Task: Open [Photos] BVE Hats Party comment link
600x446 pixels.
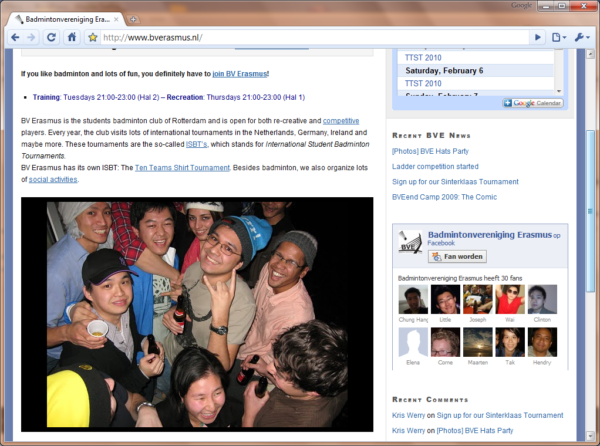Action: tap(475, 431)
